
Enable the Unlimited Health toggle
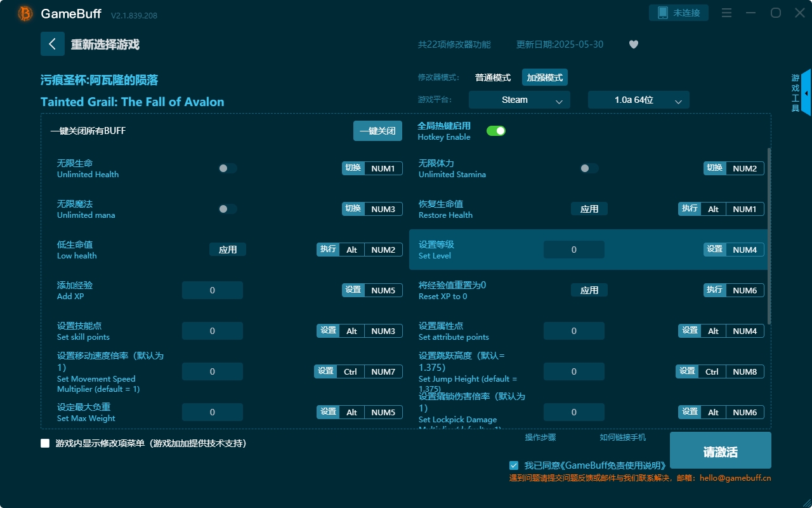pyautogui.click(x=228, y=168)
